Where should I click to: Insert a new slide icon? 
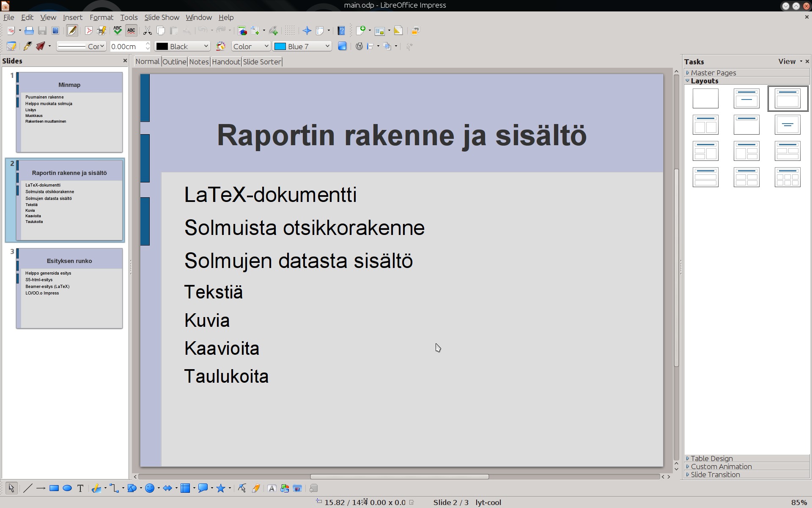pos(361,30)
